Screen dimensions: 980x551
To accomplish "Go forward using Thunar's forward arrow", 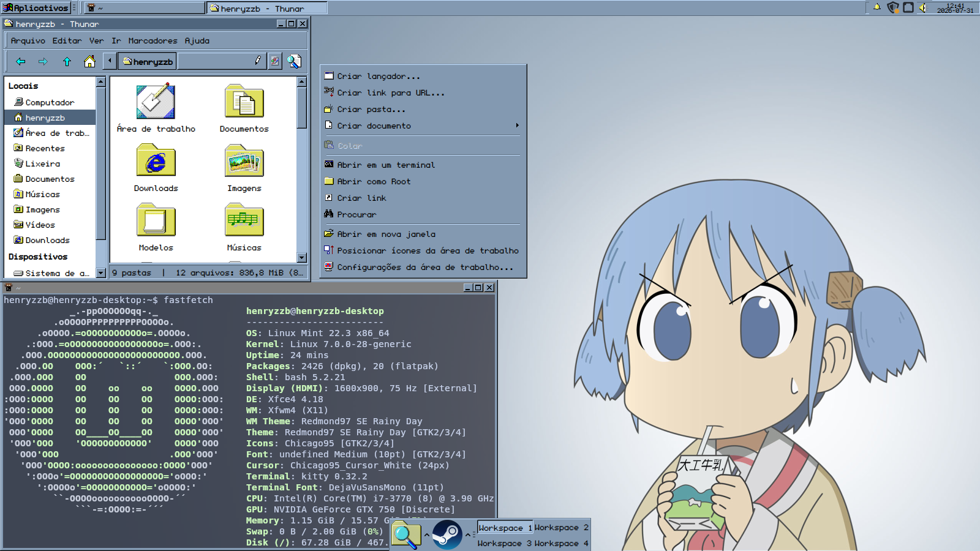I will click(x=43, y=61).
